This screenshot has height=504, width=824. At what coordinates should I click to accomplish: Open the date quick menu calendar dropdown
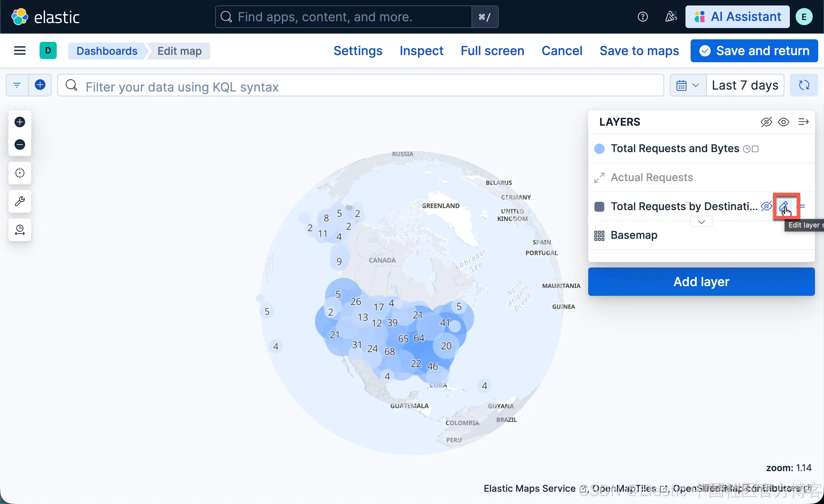(687, 85)
